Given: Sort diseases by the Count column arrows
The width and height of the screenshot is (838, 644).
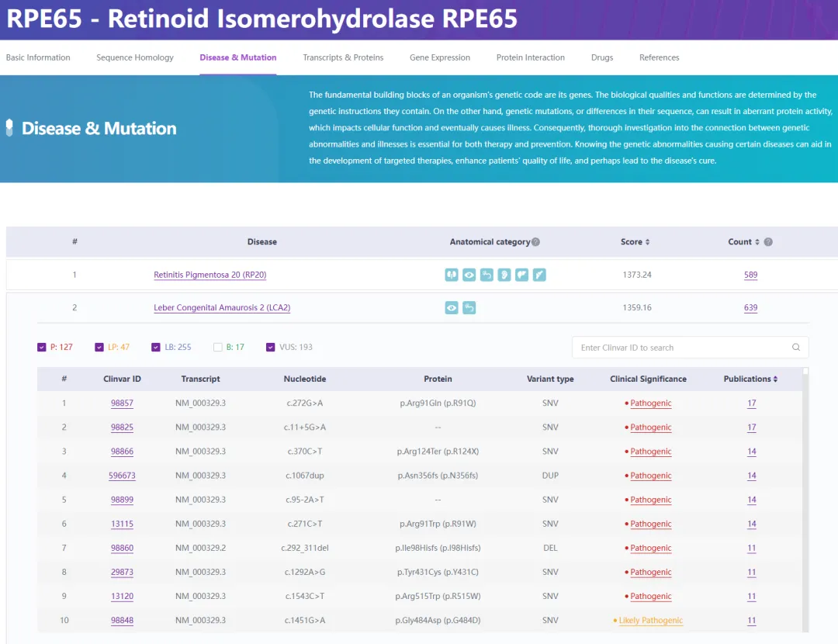Looking at the screenshot, I should 757,242.
